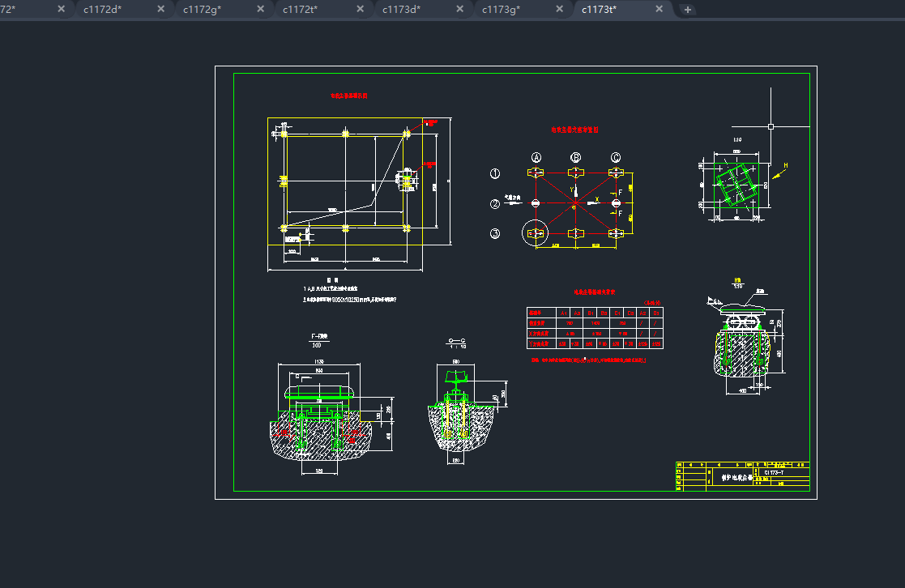Close the partially visible 72* tab
905x588 pixels.
pos(62,9)
